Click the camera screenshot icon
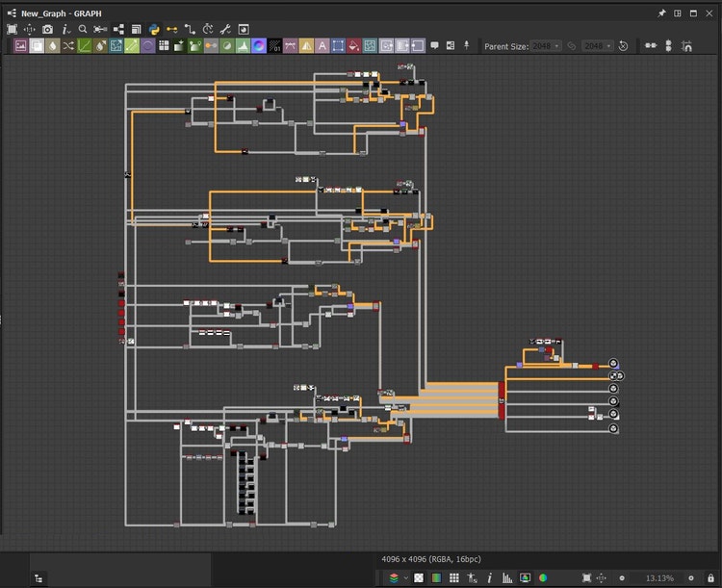 (x=48, y=30)
